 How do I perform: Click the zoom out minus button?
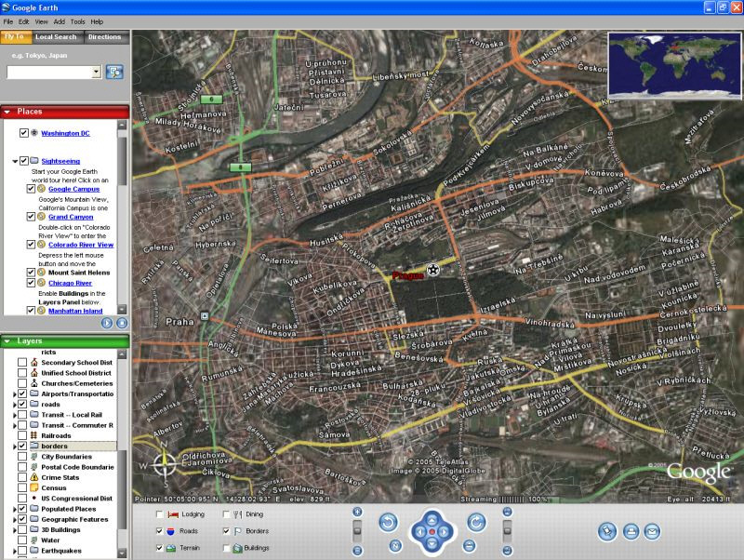(357, 551)
